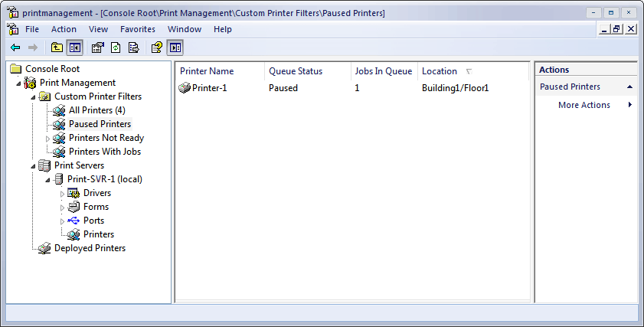Collapse Paused Printers section in Actions pane
This screenshot has height=327, width=644.
629,87
